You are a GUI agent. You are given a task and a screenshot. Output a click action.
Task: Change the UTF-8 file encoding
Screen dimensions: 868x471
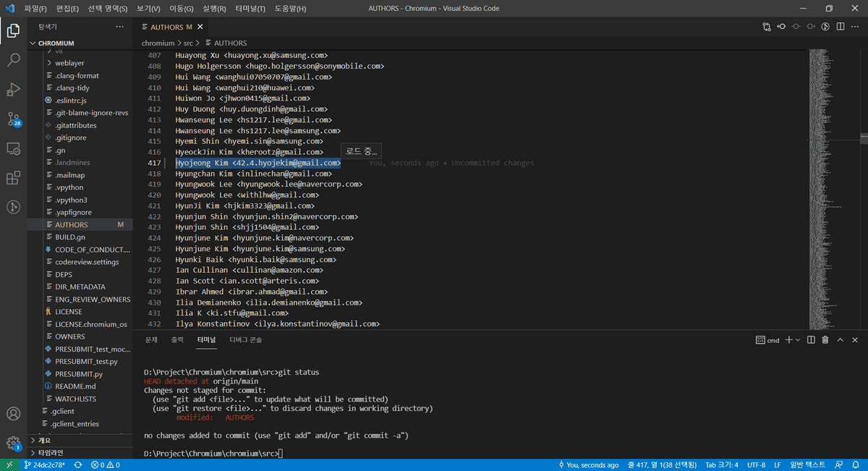click(x=757, y=464)
